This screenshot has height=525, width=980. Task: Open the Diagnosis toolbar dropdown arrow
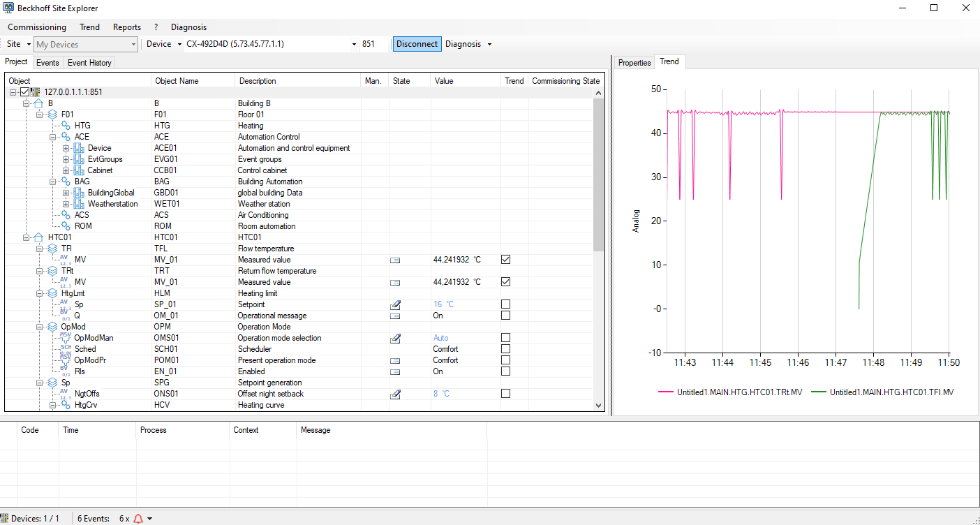click(x=489, y=45)
